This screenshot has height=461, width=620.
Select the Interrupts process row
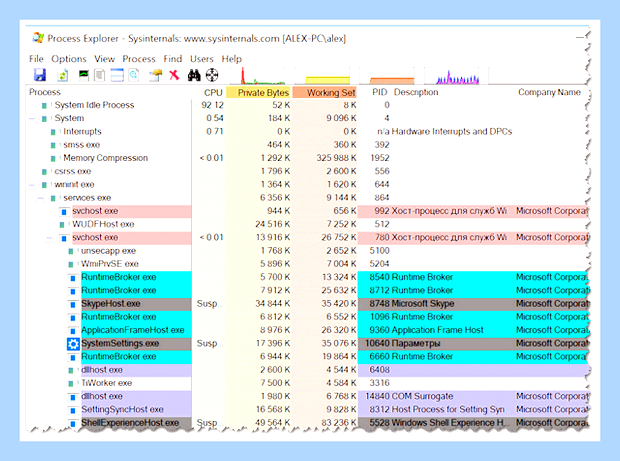click(307, 132)
